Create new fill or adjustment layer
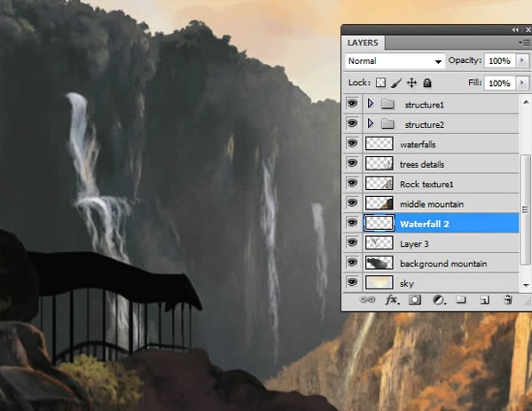The width and height of the screenshot is (532, 411). 439,300
